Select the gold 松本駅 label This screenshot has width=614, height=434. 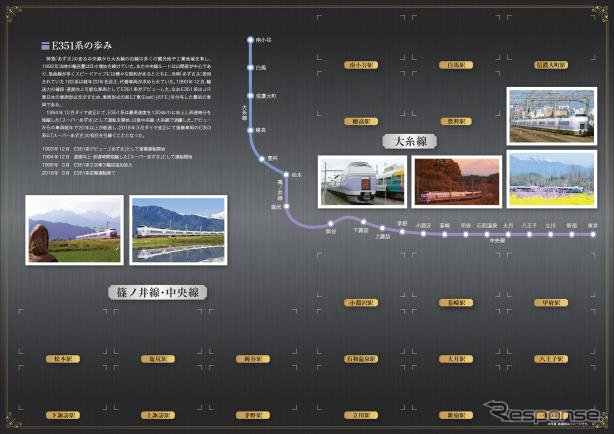pos(63,359)
